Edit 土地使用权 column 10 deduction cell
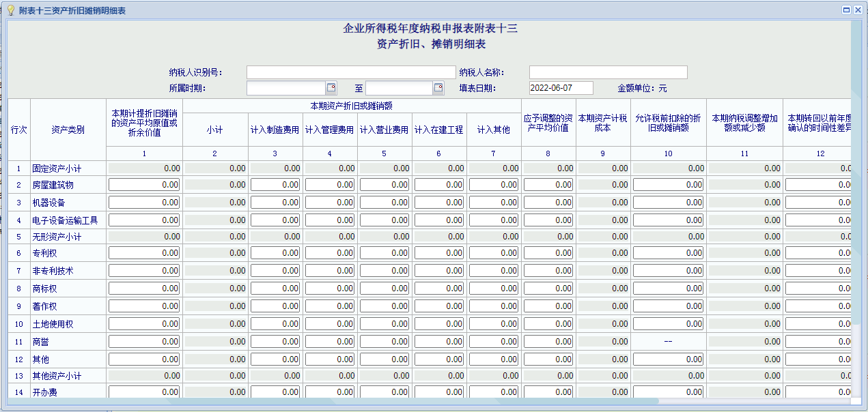The image size is (868, 412). click(669, 324)
